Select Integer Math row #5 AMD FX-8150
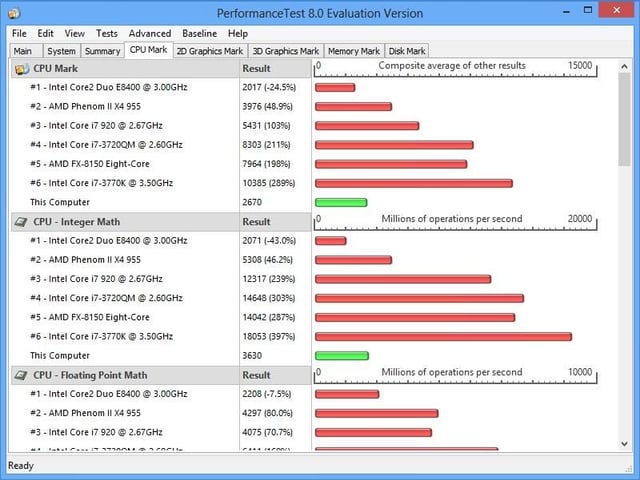This screenshot has width=640, height=480. click(90, 318)
